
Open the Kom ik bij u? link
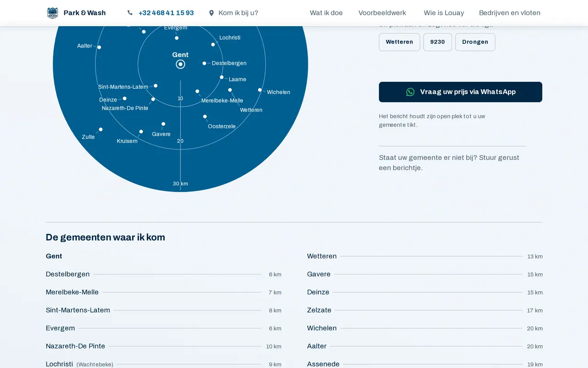coord(238,13)
